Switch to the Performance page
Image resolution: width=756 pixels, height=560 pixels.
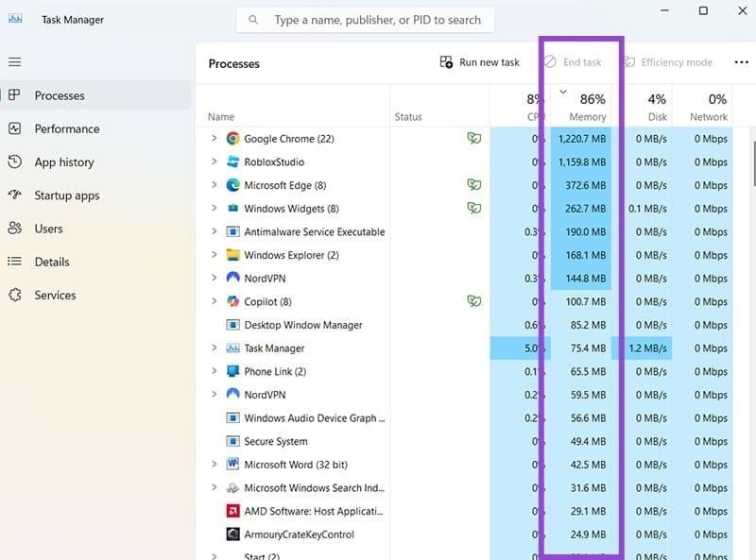(x=96, y=128)
